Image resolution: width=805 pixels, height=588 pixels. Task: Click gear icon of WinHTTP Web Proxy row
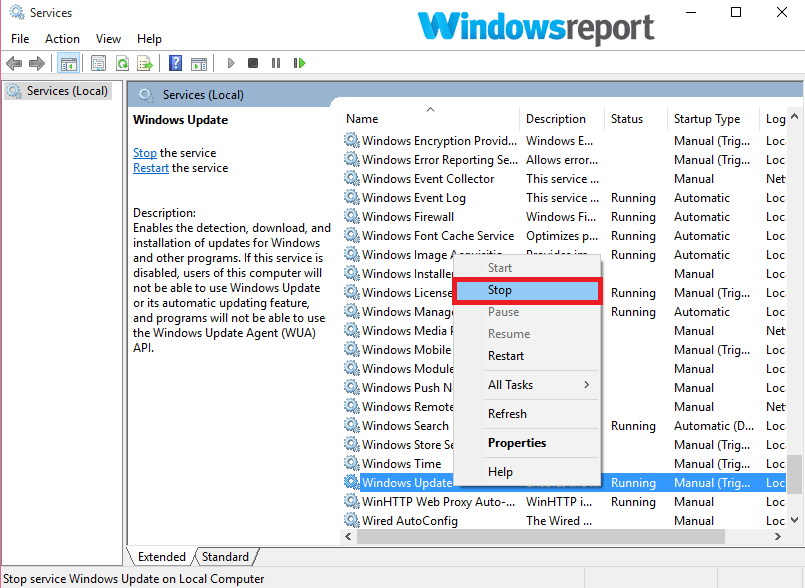(x=352, y=501)
